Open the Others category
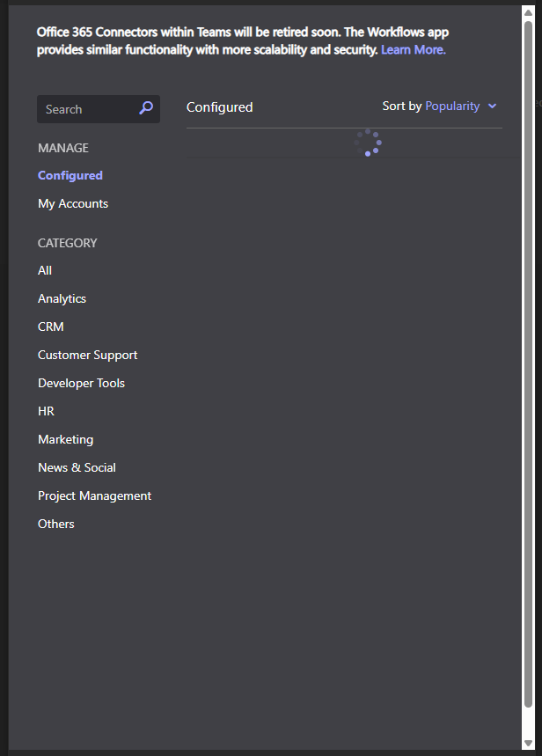The height and width of the screenshot is (756, 542). [55, 524]
